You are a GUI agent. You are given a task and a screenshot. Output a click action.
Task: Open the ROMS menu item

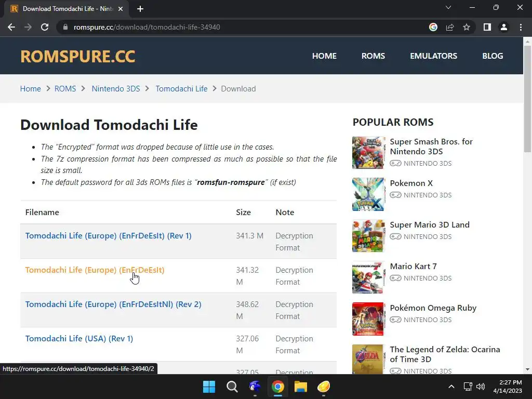373,56
